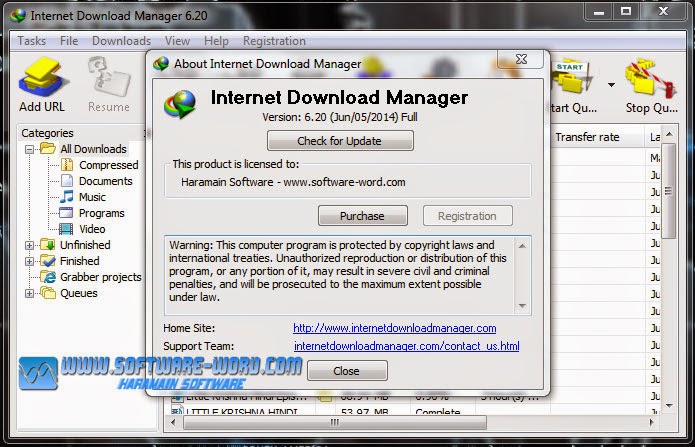
Task: Click the IDM globe icon in the About dialog
Action: click(180, 104)
